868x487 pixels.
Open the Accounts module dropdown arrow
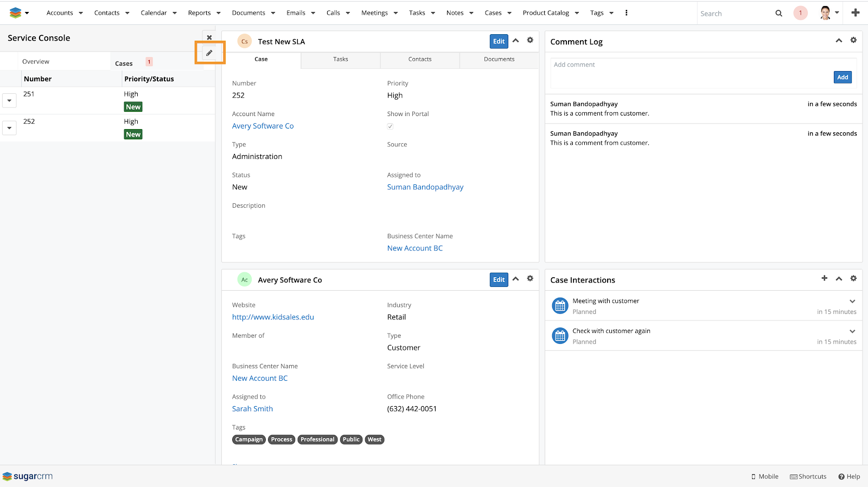(81, 13)
